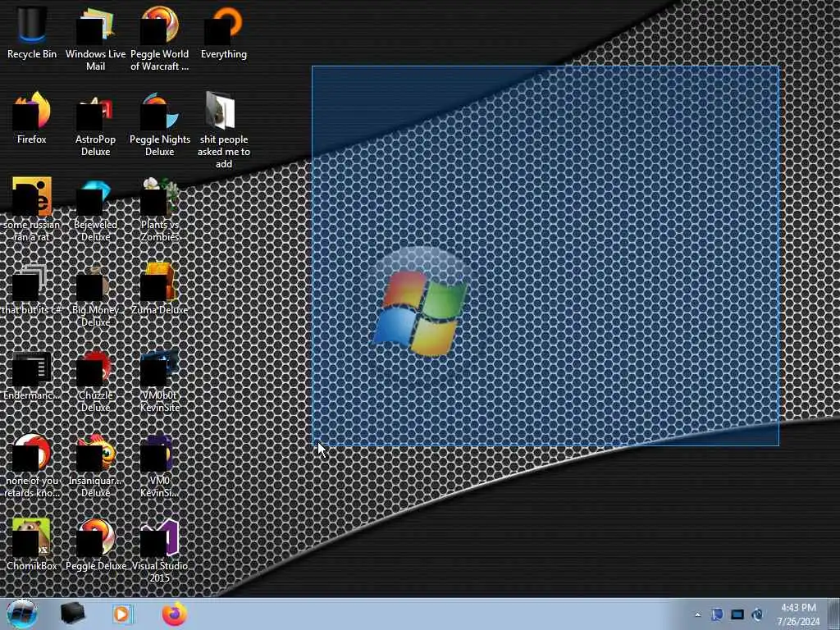Open Windows Media Player from taskbar
This screenshot has height=630, width=840.
coord(122,614)
